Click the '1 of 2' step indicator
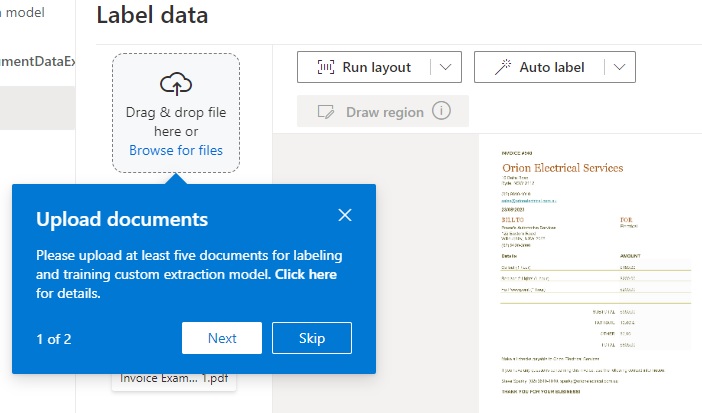Viewport: 702px width, 413px height. [54, 339]
